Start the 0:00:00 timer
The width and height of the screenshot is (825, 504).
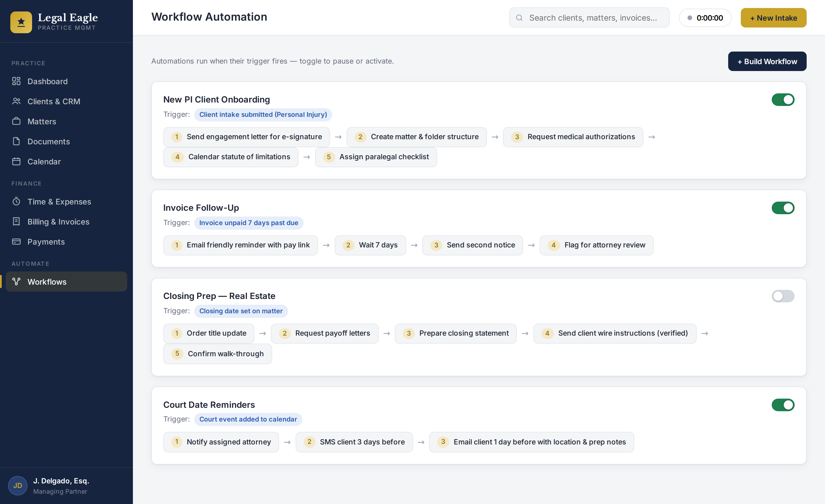(x=705, y=18)
